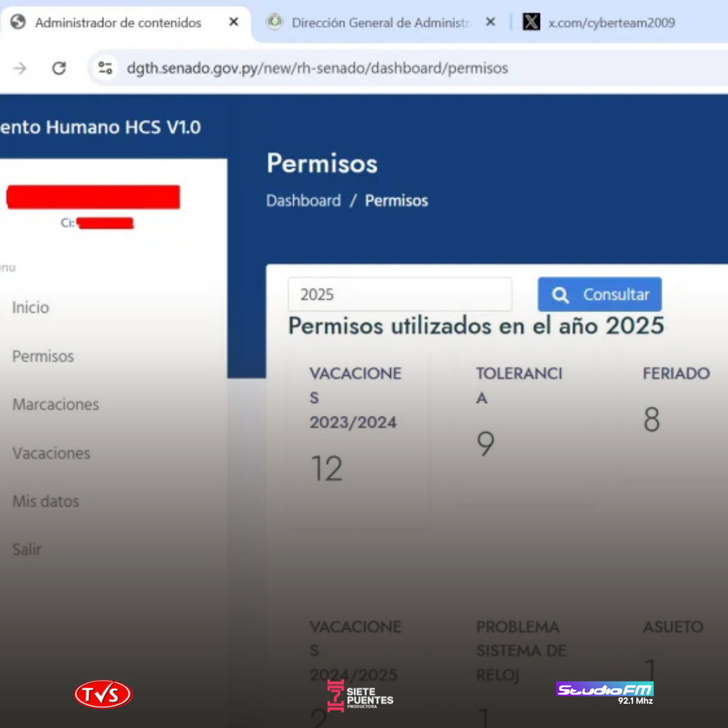Click the red TVS logo
The image size is (728, 728).
[103, 694]
